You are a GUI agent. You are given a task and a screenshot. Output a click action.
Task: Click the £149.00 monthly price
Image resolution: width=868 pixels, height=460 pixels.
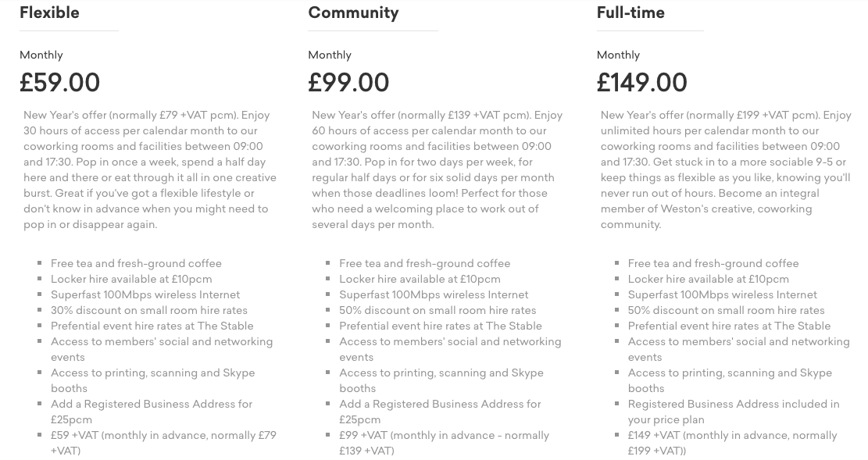point(642,83)
